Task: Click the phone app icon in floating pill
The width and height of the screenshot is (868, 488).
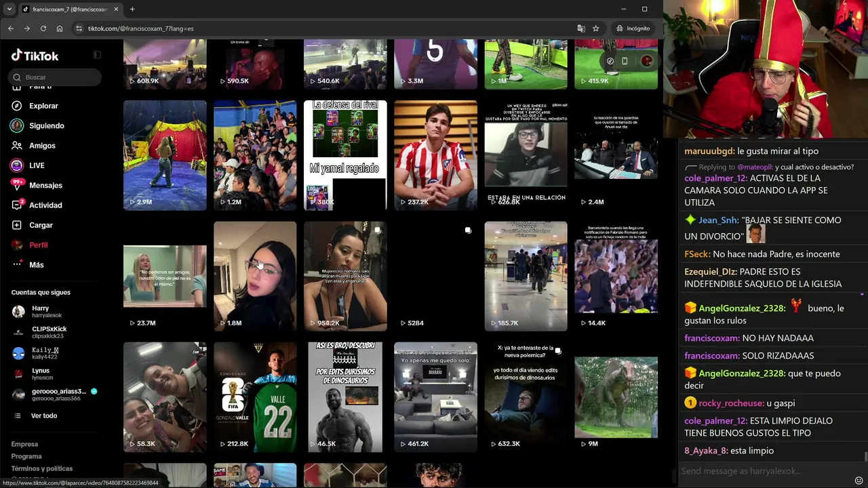Action: click(625, 61)
